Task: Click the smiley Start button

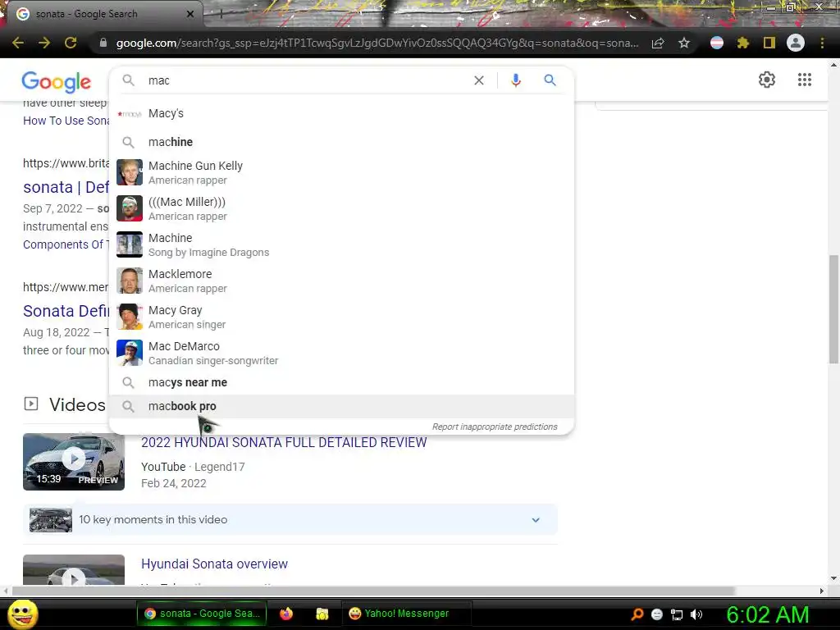Action: pyautogui.click(x=23, y=614)
